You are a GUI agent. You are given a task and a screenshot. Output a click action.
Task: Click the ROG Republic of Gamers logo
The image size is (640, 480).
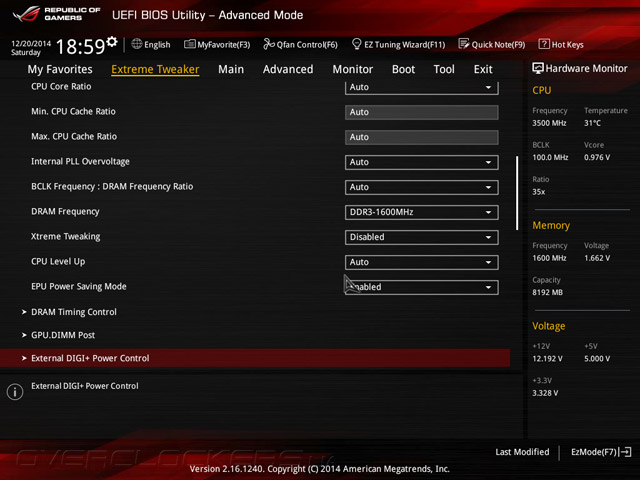[x=56, y=14]
